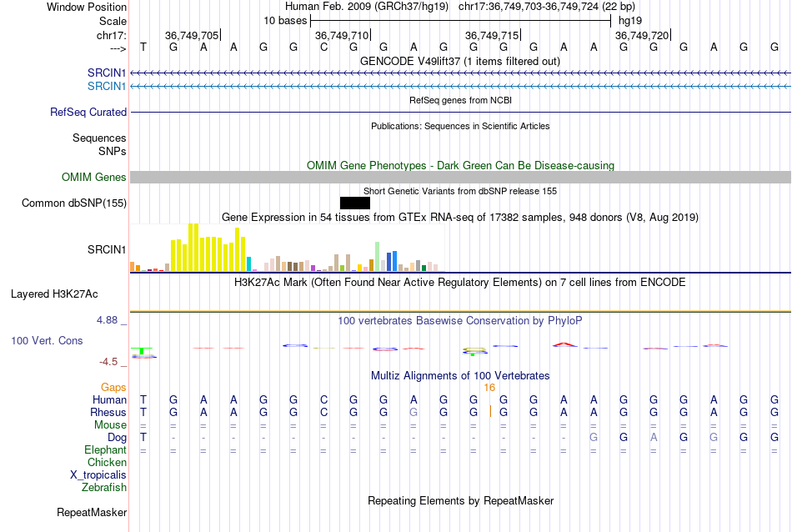Click the Dog species row label
792x532 pixels.
pos(118,438)
